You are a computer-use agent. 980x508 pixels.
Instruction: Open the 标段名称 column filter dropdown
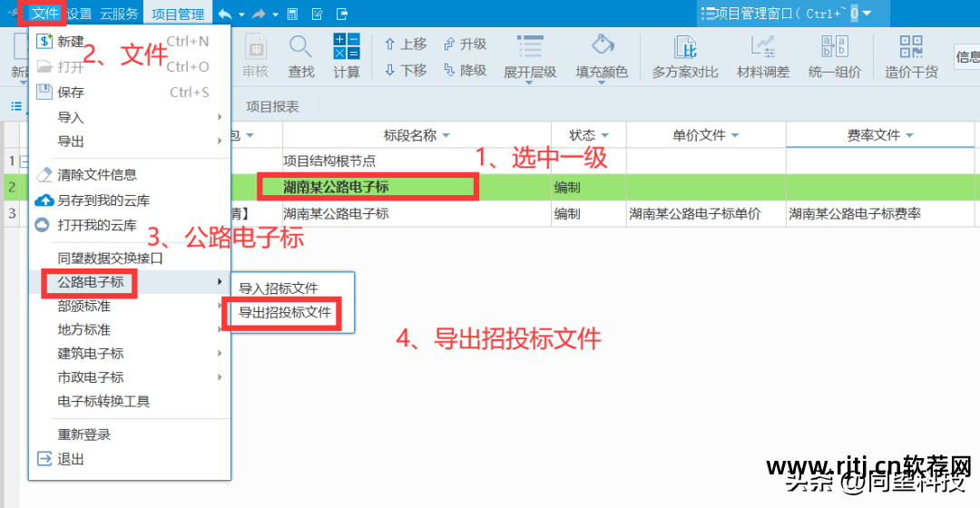point(446,135)
